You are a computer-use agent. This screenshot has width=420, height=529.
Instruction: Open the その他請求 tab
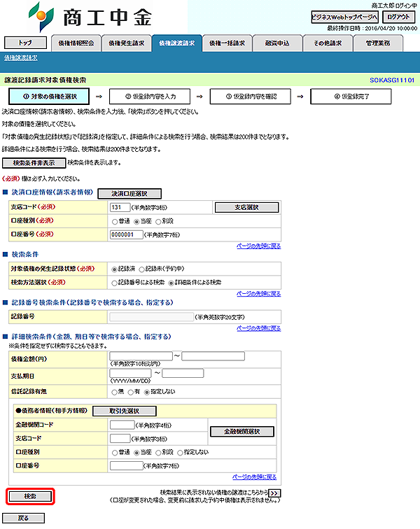point(328,43)
